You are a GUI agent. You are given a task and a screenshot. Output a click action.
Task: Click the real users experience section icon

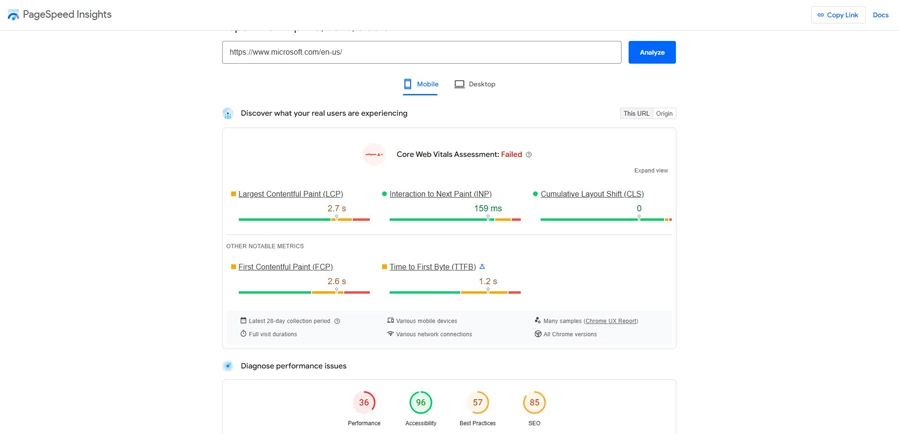click(x=228, y=114)
